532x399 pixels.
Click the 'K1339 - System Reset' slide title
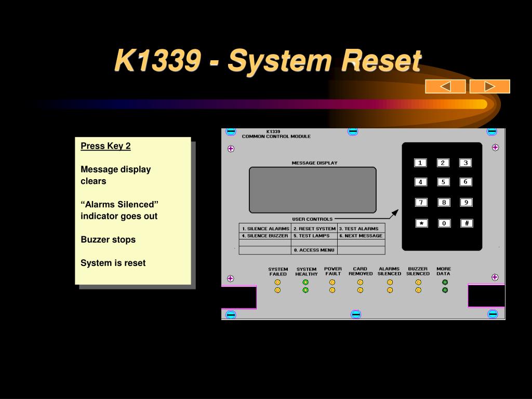click(268, 61)
